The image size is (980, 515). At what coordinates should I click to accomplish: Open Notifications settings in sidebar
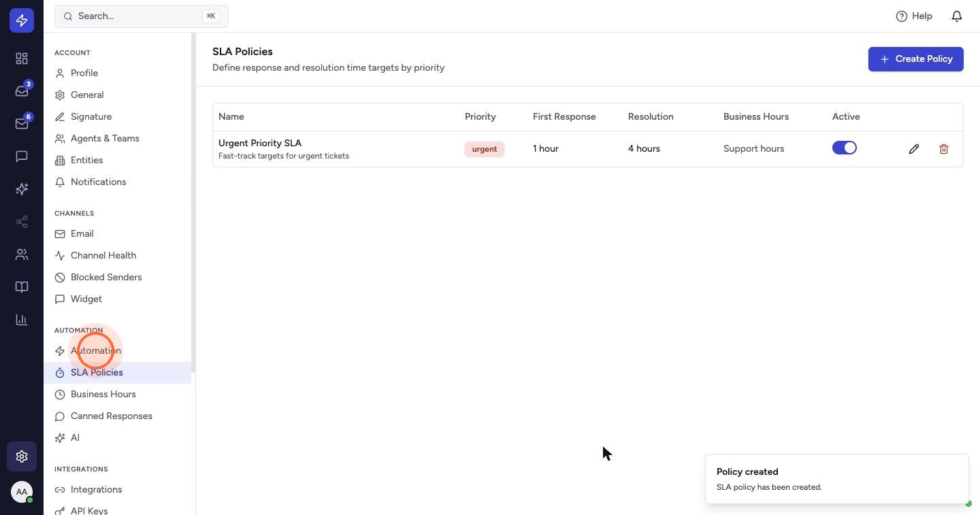pyautogui.click(x=117, y=182)
